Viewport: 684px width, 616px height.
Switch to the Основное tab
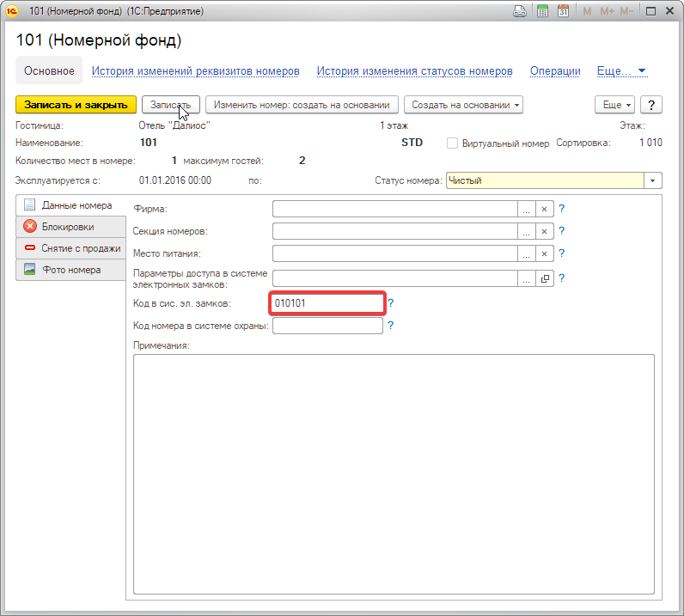click(x=49, y=70)
